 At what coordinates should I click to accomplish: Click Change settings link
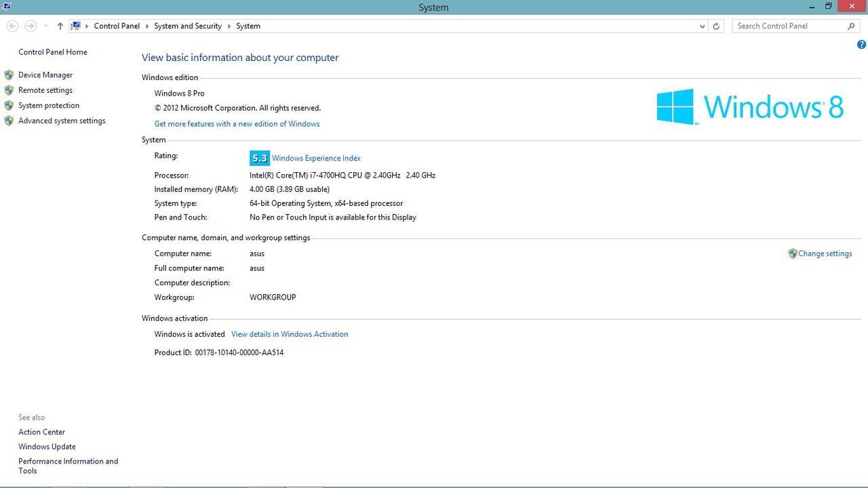[x=825, y=253]
